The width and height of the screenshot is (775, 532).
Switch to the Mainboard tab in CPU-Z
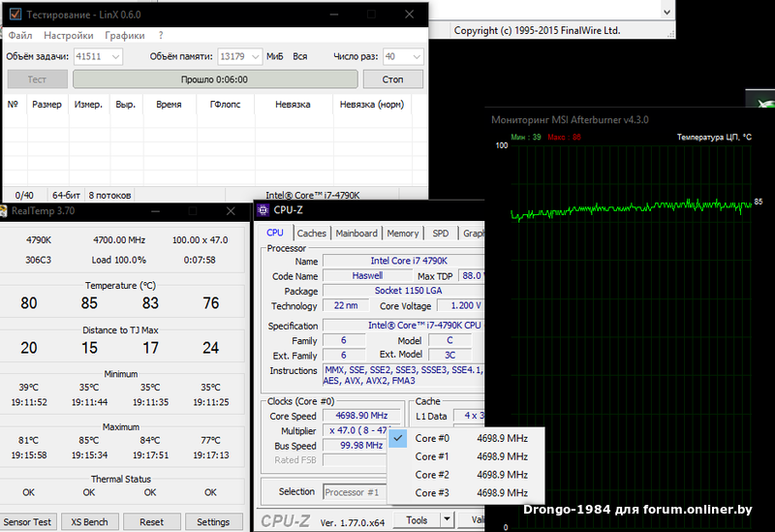tap(356, 234)
